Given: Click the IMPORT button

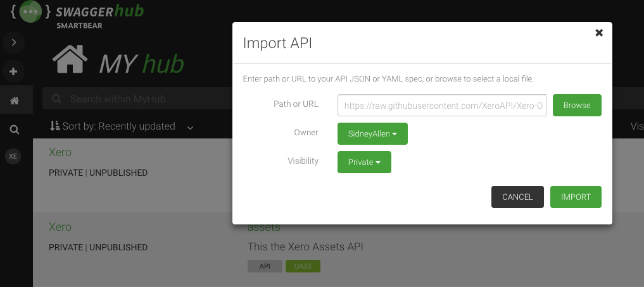Looking at the screenshot, I should pyautogui.click(x=576, y=197).
